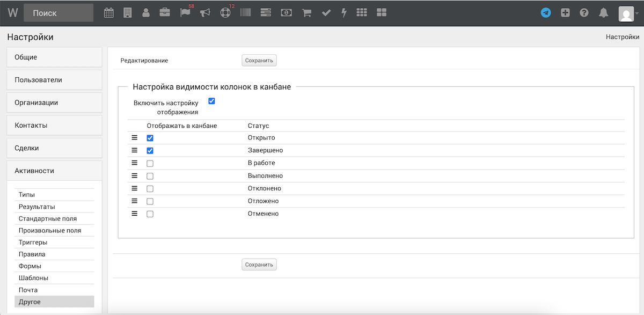Open 'Шаблоны' in the Активности submenu
The height and width of the screenshot is (315, 644).
tap(33, 278)
